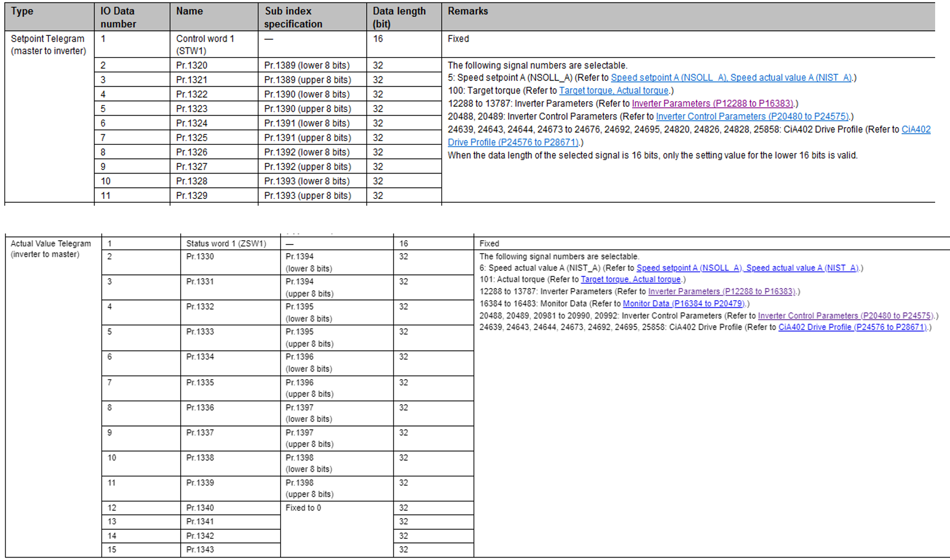Select the Pr.1342 name cell
950x560 pixels.
click(230, 536)
